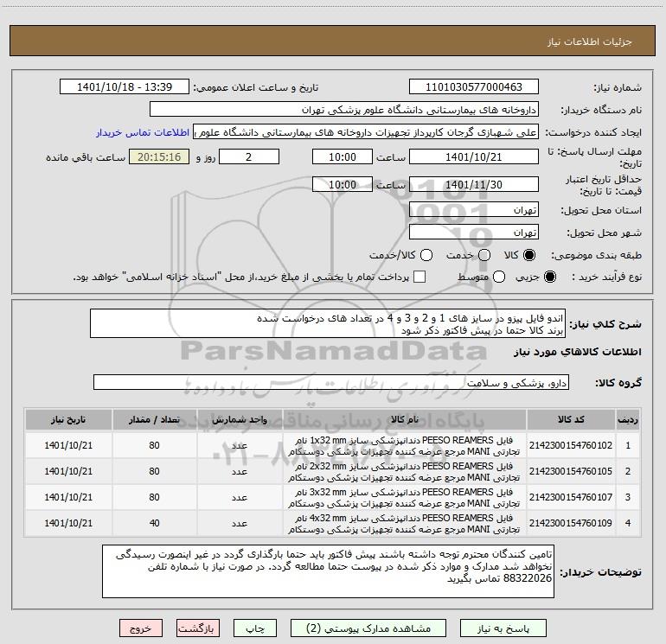Click the شهر محل تحویل field تهران

pos(474,233)
